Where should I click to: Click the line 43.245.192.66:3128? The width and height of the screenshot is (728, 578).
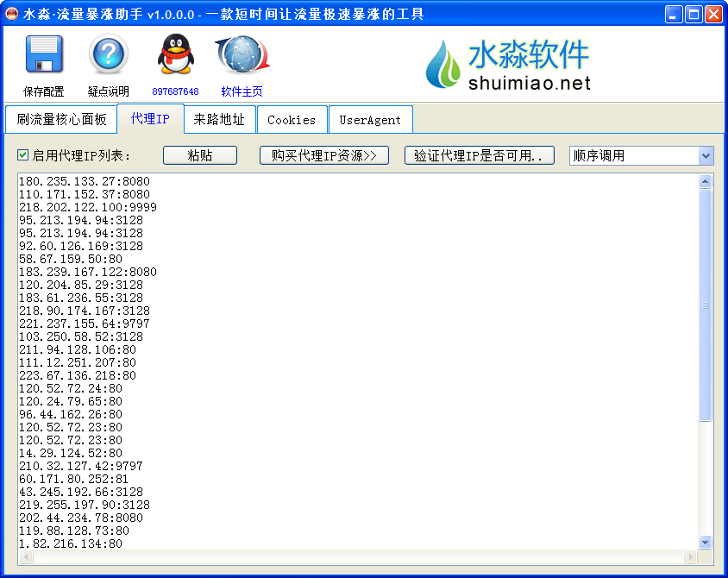tap(81, 492)
